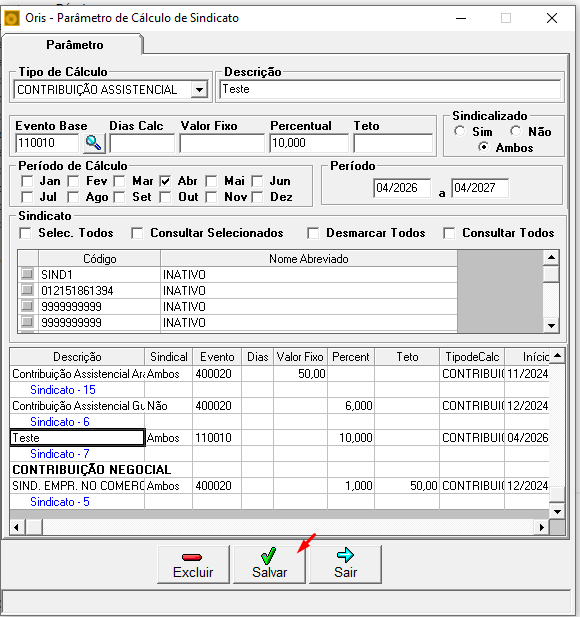
Task: Select row marker for code 012151861394
Action: pos(27,290)
